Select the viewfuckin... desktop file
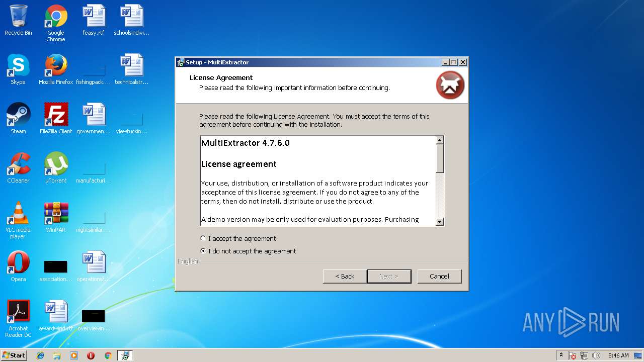 point(131,123)
